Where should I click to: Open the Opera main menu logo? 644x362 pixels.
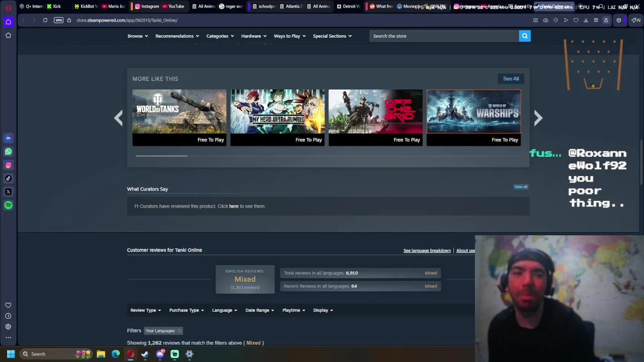click(8, 8)
